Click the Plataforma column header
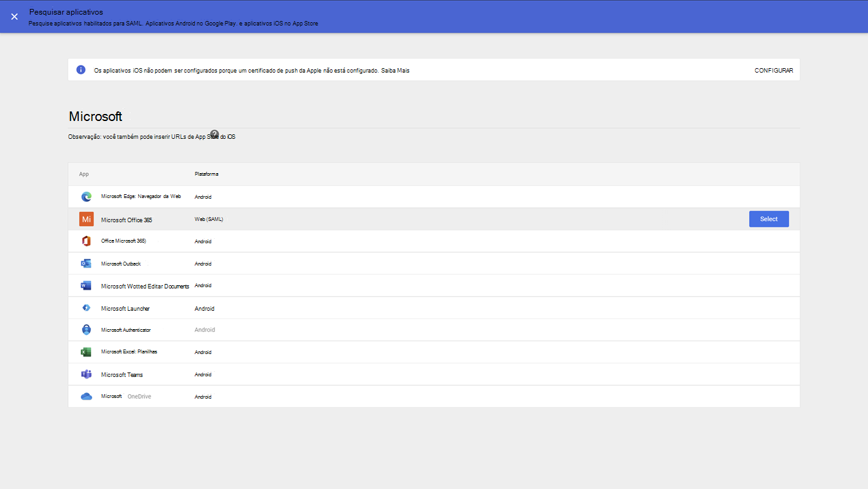The height and width of the screenshot is (489, 868). click(x=207, y=174)
